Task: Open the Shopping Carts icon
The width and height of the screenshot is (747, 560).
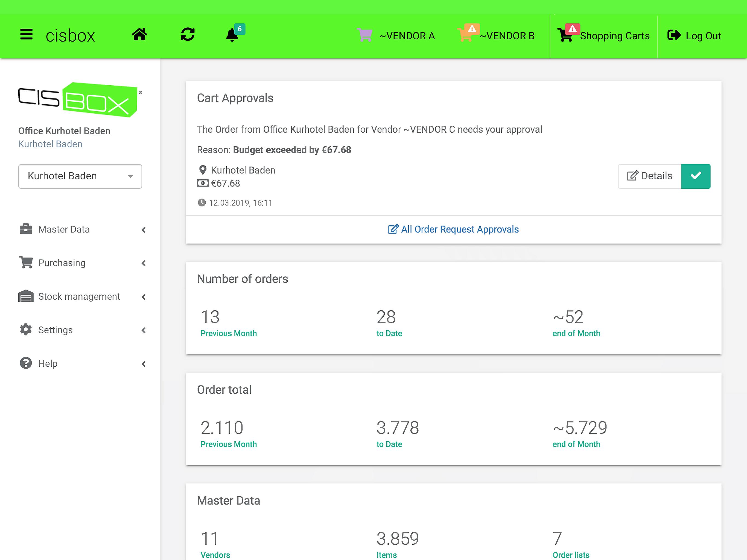Action: (566, 35)
